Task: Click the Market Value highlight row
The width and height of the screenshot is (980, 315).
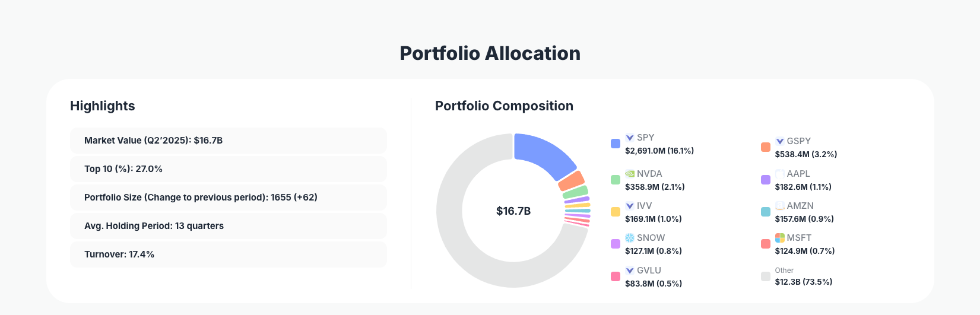Action: click(x=229, y=141)
